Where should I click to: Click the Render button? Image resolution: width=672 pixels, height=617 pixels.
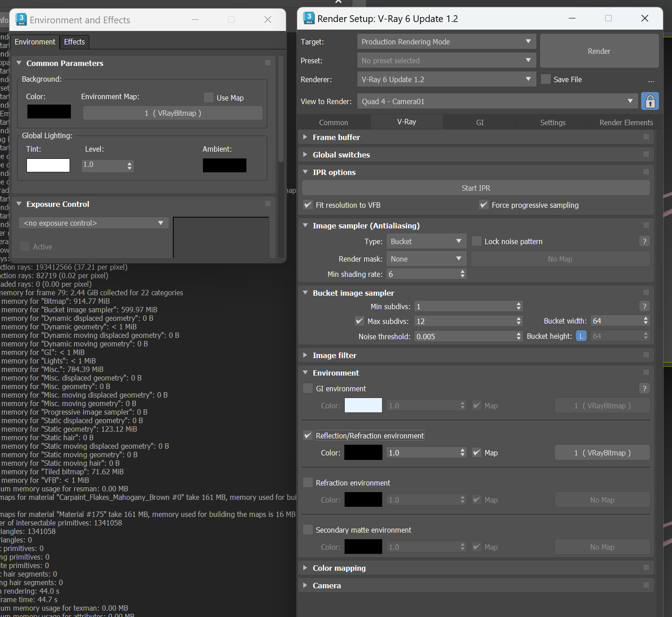coord(599,51)
